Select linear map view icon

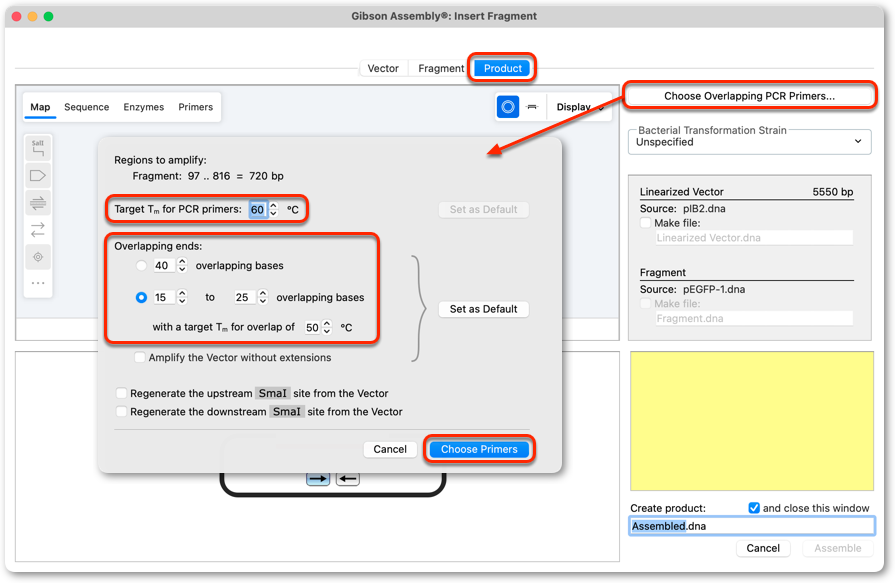pos(532,107)
